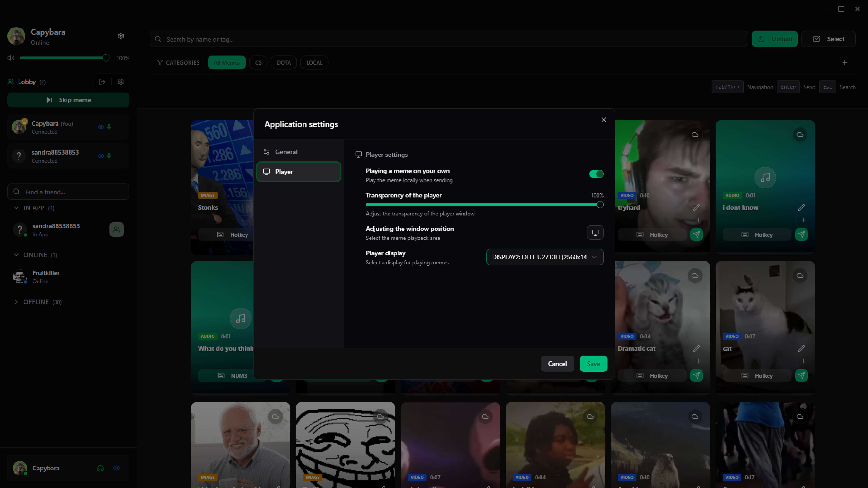Select the DOTA category
The height and width of the screenshot is (488, 868).
click(284, 63)
